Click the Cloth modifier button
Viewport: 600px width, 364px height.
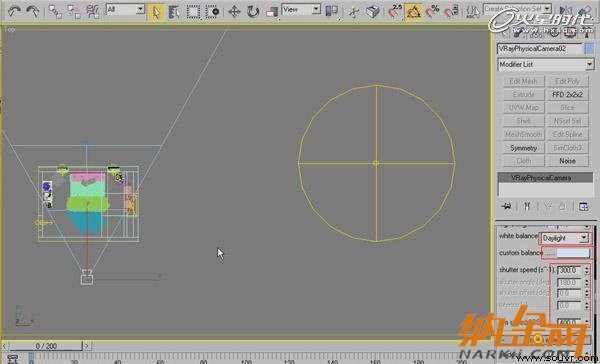[x=523, y=161]
